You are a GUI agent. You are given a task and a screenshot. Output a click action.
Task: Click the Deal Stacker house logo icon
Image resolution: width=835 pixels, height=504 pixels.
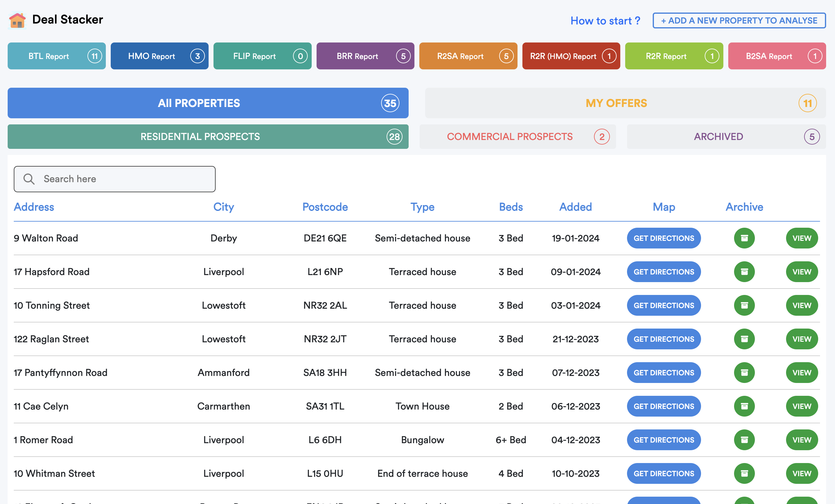pos(17,20)
